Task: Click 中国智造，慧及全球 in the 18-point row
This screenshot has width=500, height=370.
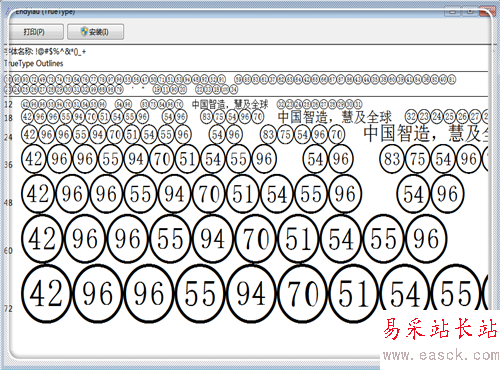Action: (335, 117)
